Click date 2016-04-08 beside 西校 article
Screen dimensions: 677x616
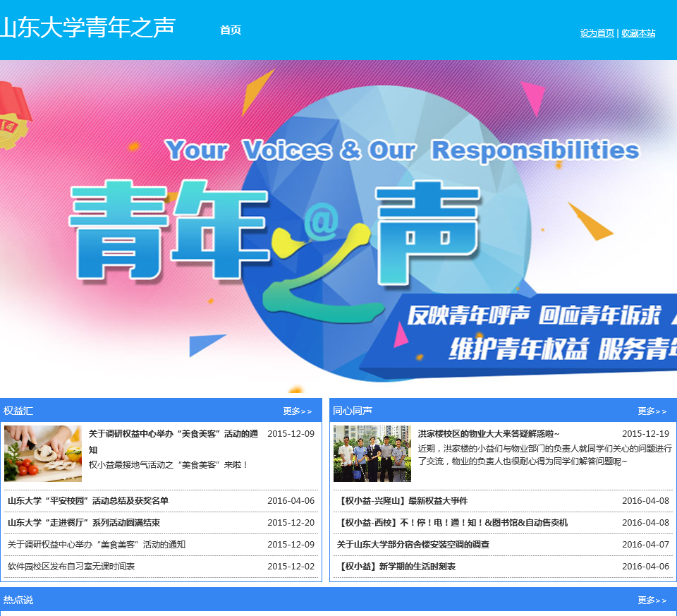click(x=645, y=523)
